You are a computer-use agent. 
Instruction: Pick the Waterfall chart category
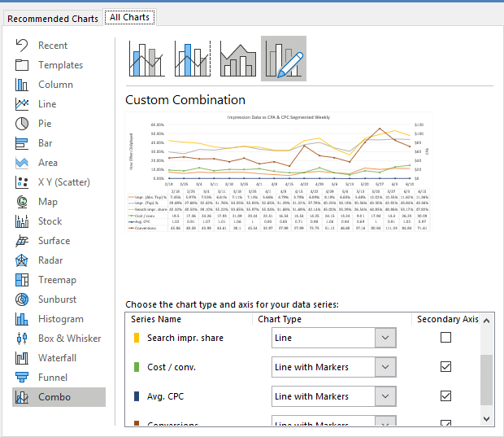click(x=57, y=358)
